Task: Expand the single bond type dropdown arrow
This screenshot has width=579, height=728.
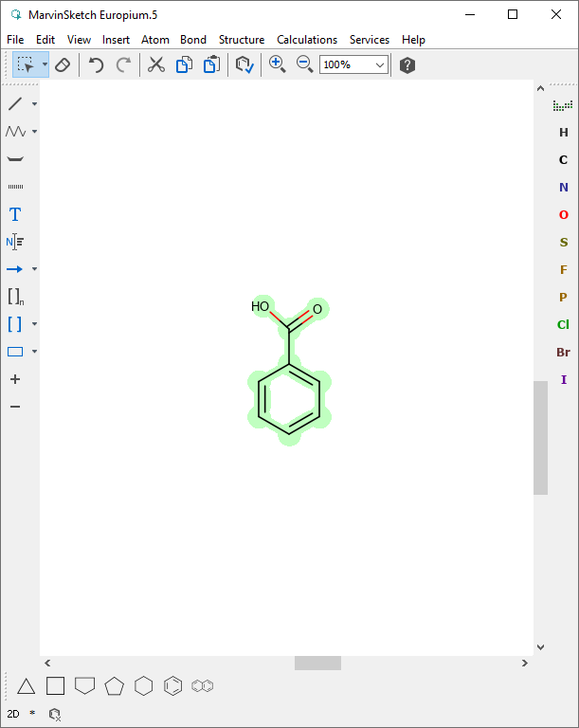Action: pos(35,104)
